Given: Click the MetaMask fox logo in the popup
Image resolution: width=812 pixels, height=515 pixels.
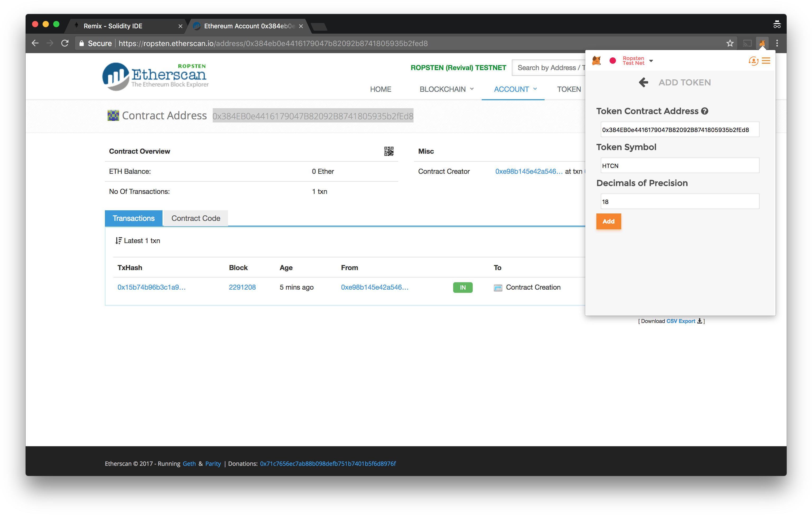Looking at the screenshot, I should click(x=597, y=60).
